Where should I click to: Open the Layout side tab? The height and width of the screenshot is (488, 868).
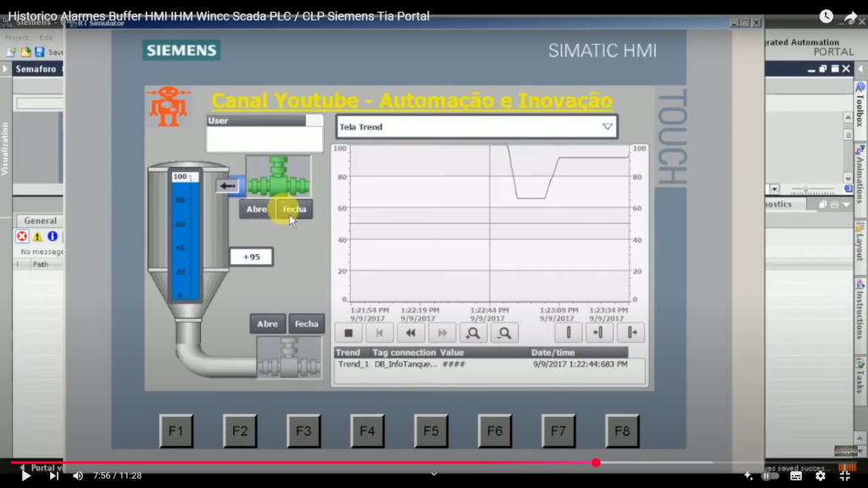pyautogui.click(x=860, y=241)
